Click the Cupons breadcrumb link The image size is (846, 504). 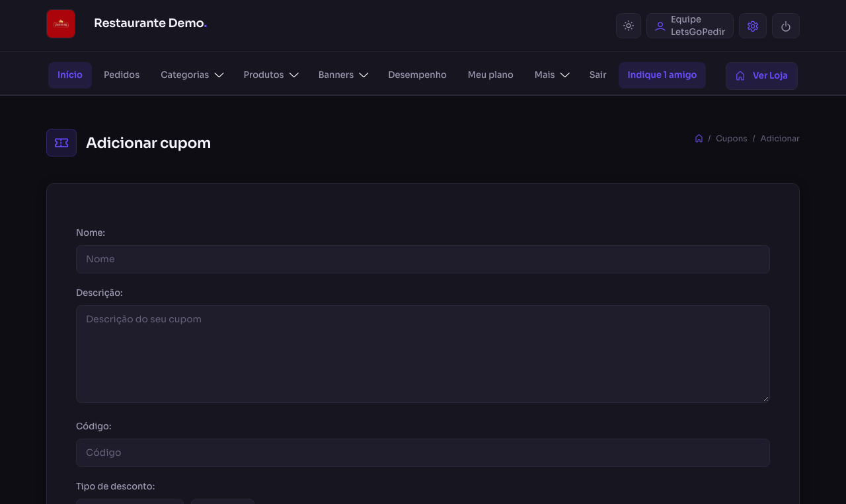731,139
